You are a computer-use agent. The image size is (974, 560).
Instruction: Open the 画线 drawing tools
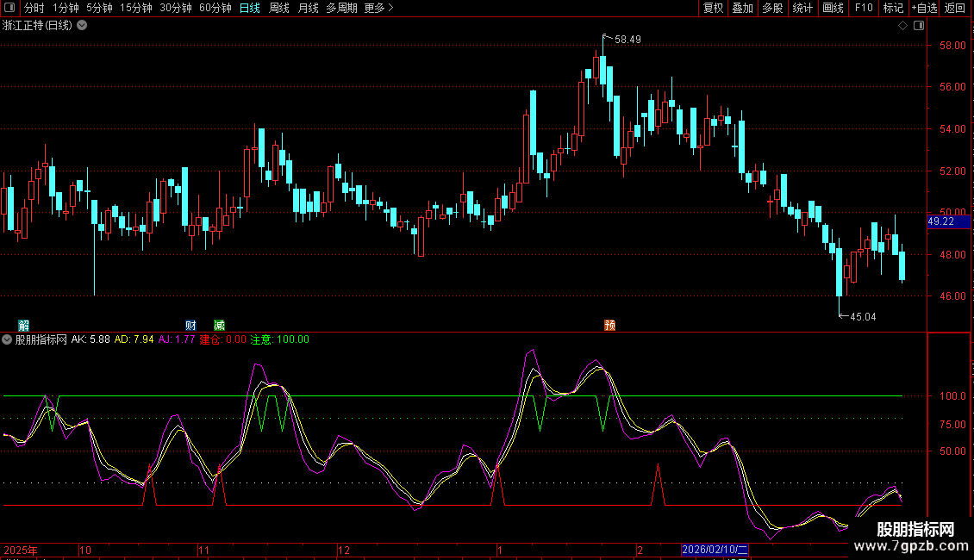(833, 9)
